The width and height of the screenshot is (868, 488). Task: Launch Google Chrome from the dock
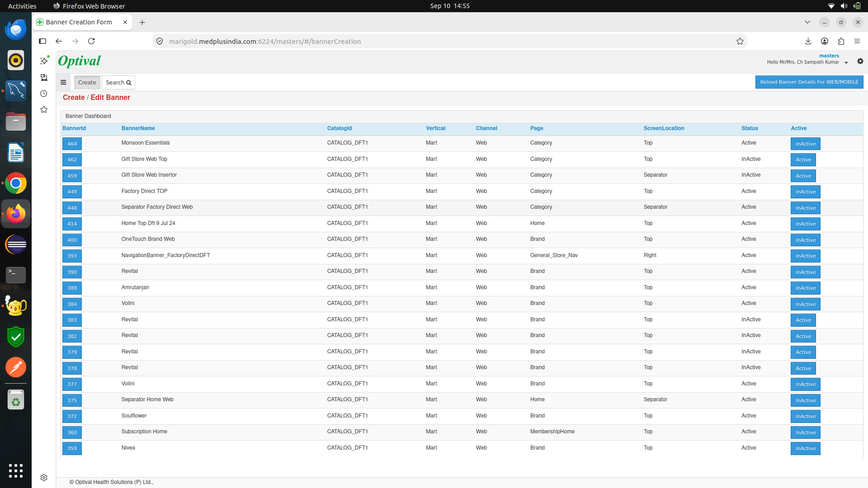pos(16,183)
